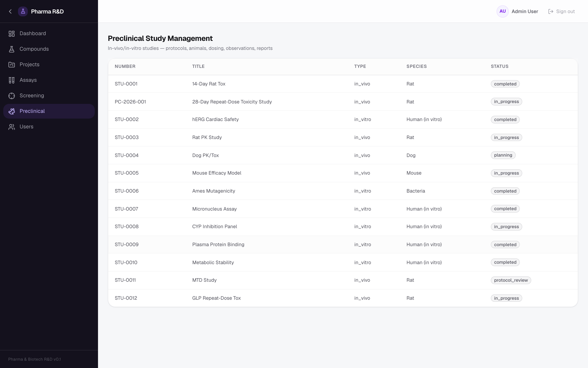Click study number STU-0009

pyautogui.click(x=127, y=245)
